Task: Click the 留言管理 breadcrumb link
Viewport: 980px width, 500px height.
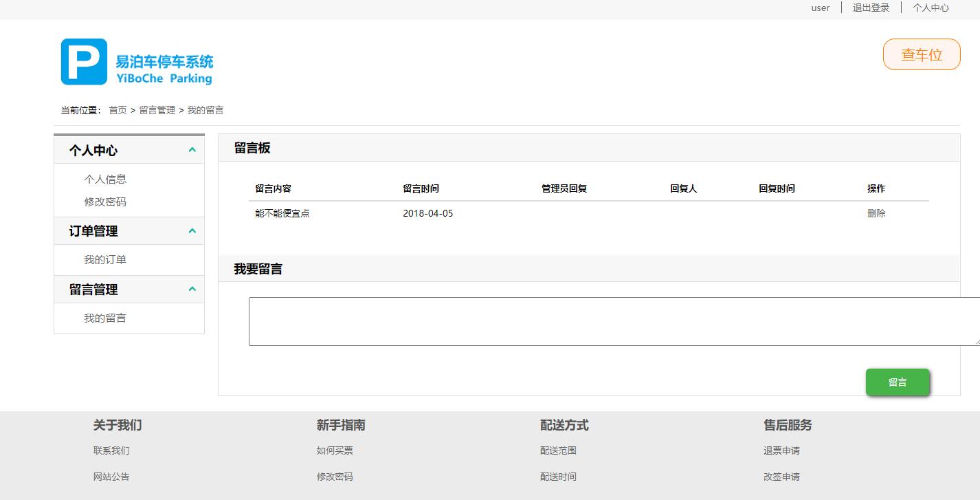Action: (157, 110)
